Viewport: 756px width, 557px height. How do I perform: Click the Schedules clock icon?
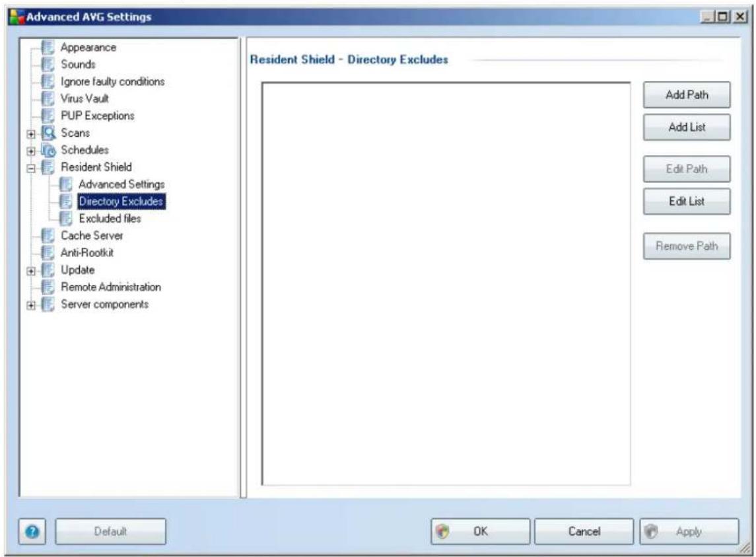tap(48, 150)
